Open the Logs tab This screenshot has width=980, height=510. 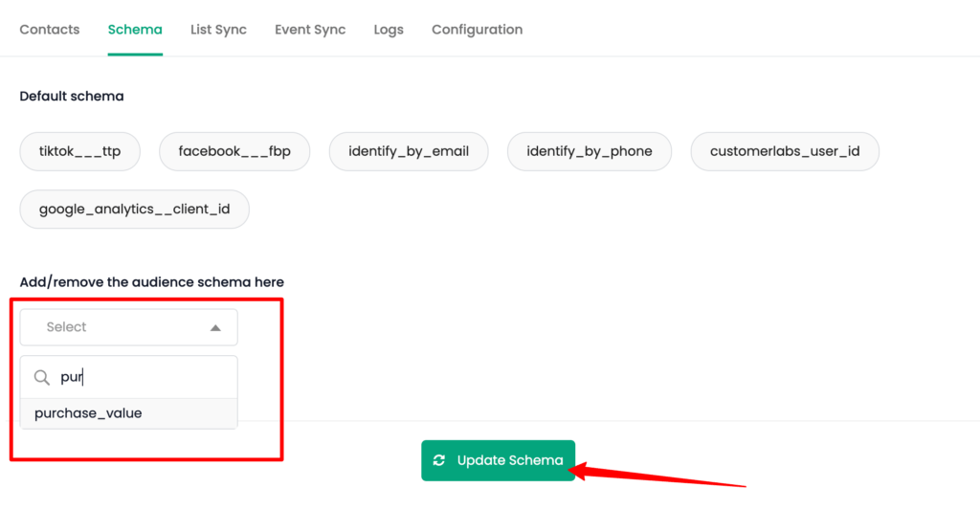click(389, 30)
